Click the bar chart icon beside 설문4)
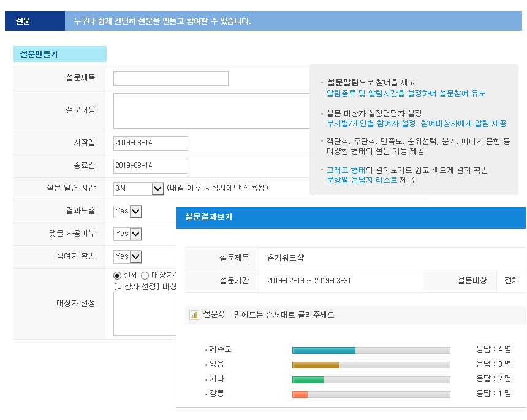The width and height of the screenshot is (527, 420). click(194, 315)
